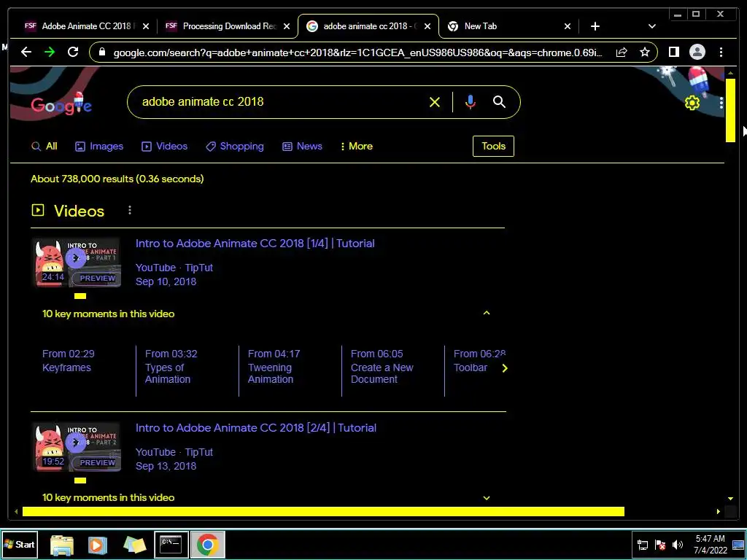Select the News results filter
The height and width of the screenshot is (560, 747).
coord(302,146)
